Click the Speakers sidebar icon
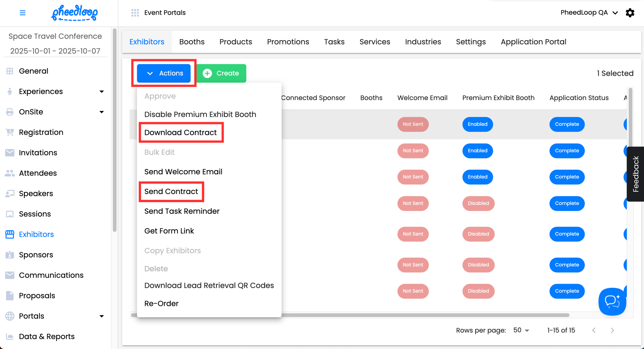644x349 pixels. pyautogui.click(x=10, y=194)
